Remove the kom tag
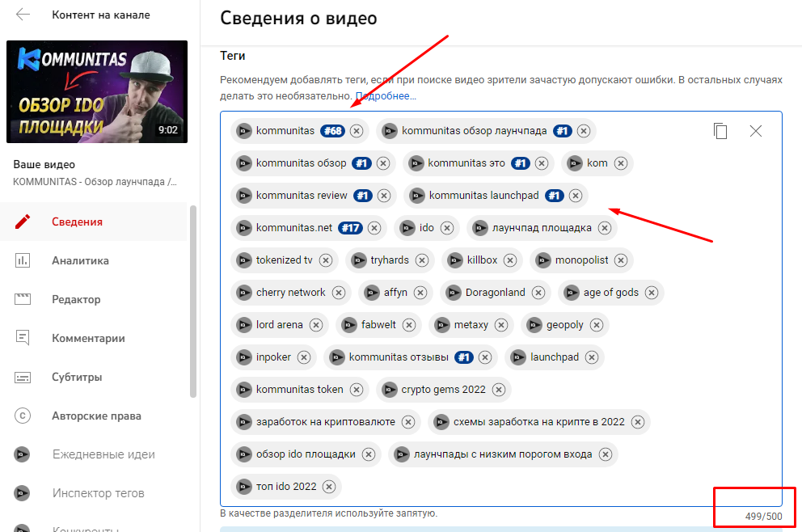The height and width of the screenshot is (532, 802). [x=620, y=163]
